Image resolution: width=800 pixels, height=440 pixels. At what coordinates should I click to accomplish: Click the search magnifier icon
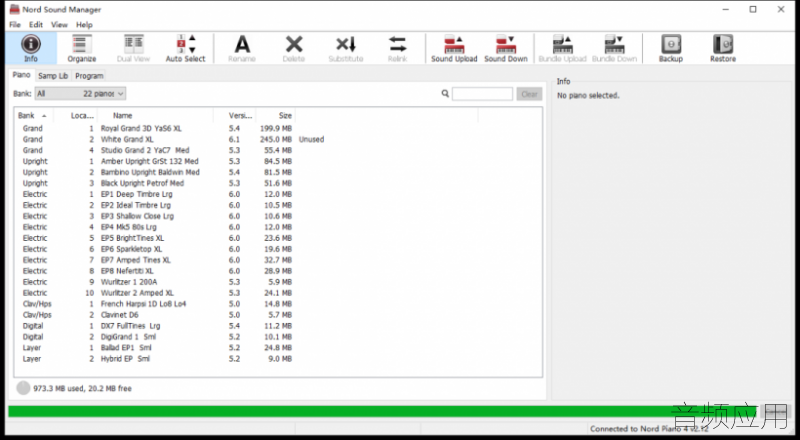[x=445, y=93]
